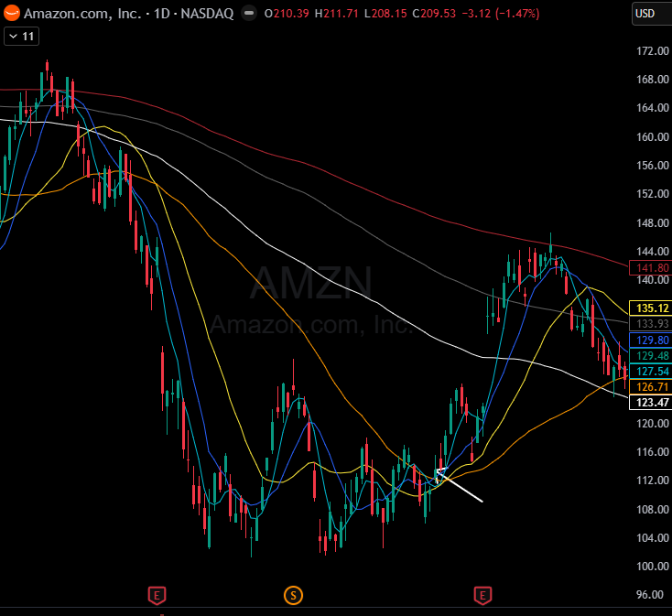Open the USD currency selector
This screenshot has width=672, height=616.
coord(652,14)
